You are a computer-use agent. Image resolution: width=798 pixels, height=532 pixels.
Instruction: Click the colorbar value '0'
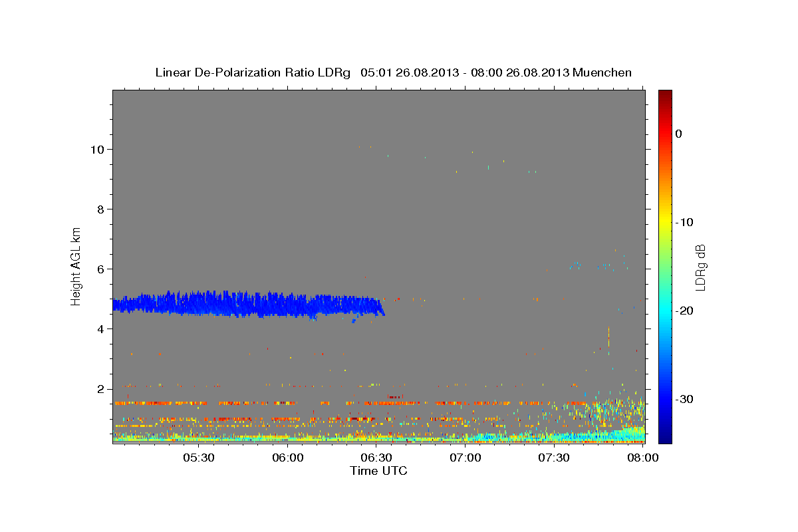[679, 134]
